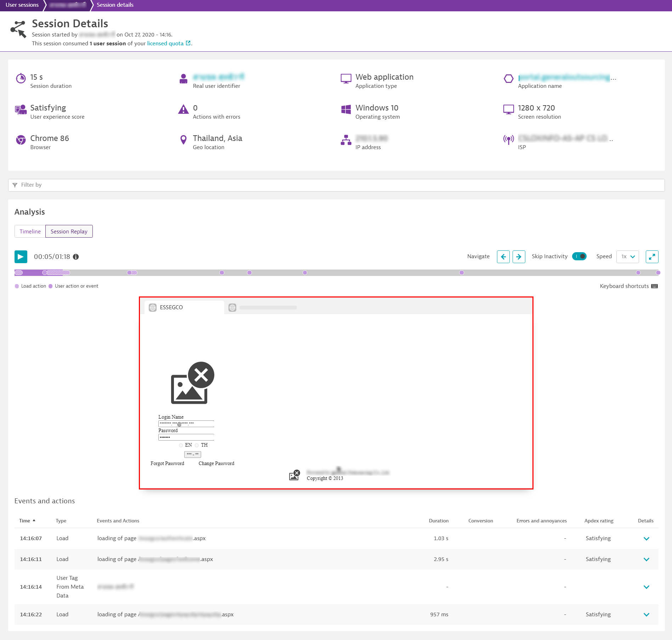Click the replay progress bar track
This screenshot has width=672, height=640.
point(354,273)
